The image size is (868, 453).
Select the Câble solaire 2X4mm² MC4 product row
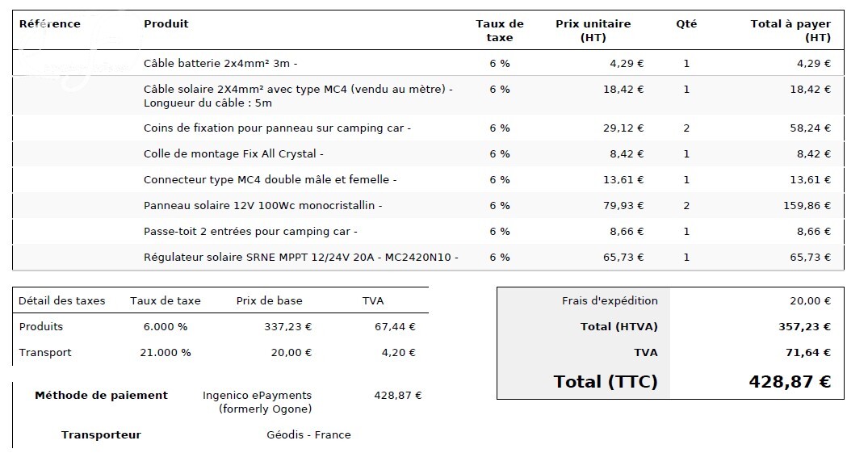298,95
